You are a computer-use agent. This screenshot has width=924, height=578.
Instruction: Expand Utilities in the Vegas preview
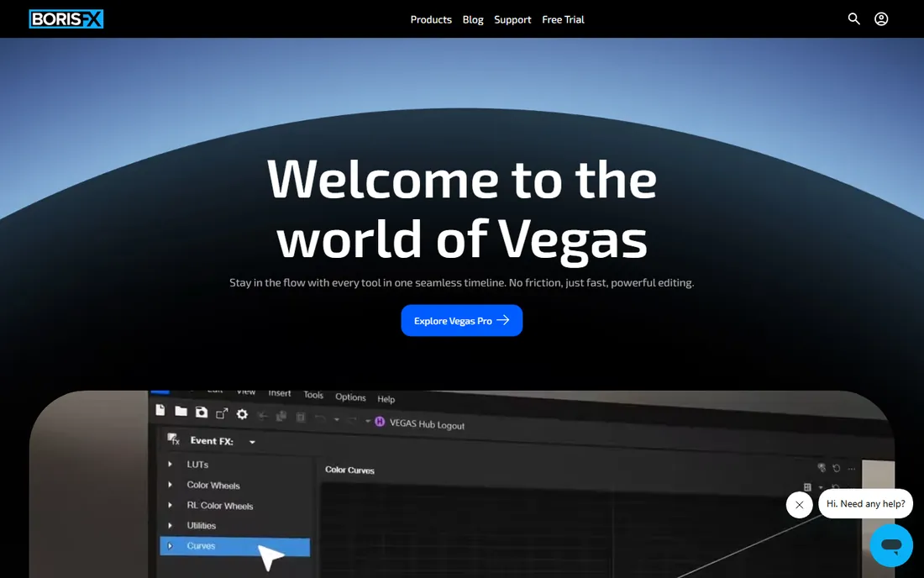pos(170,525)
